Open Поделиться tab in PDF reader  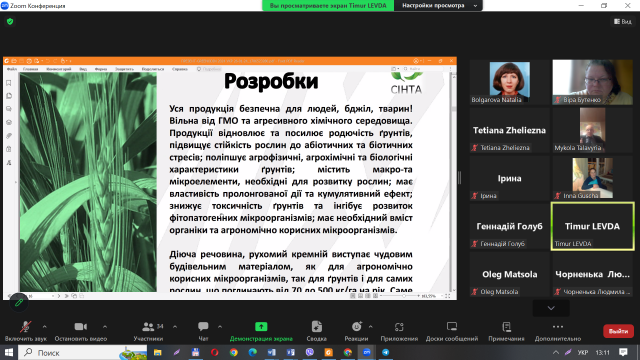click(153, 69)
